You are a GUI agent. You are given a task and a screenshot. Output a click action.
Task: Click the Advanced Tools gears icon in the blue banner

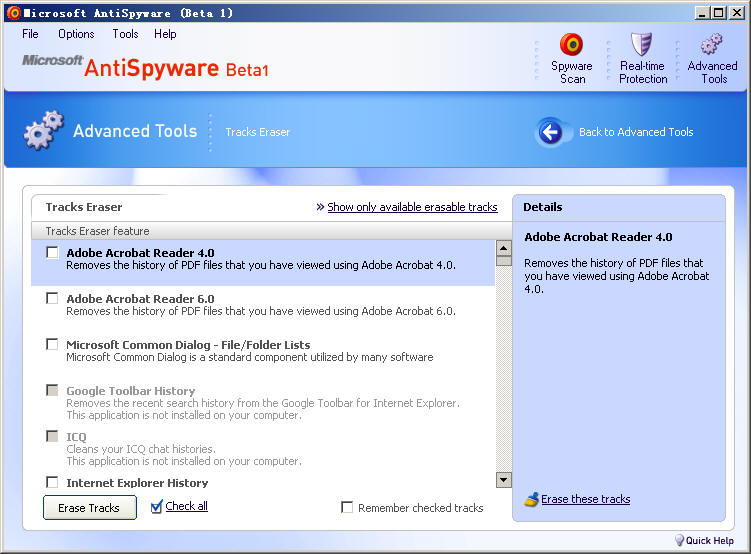coord(44,130)
